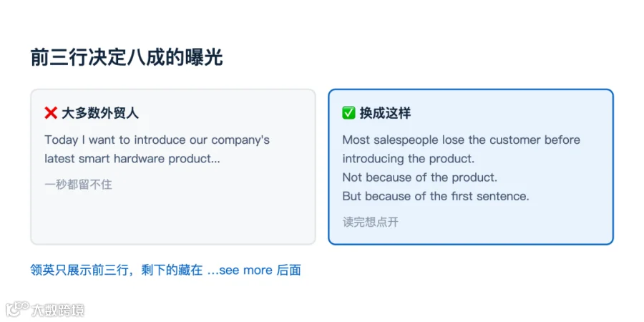The height and width of the screenshot is (322, 644).
Task: Click the caption 一秒都留不住
Action: [x=78, y=185]
